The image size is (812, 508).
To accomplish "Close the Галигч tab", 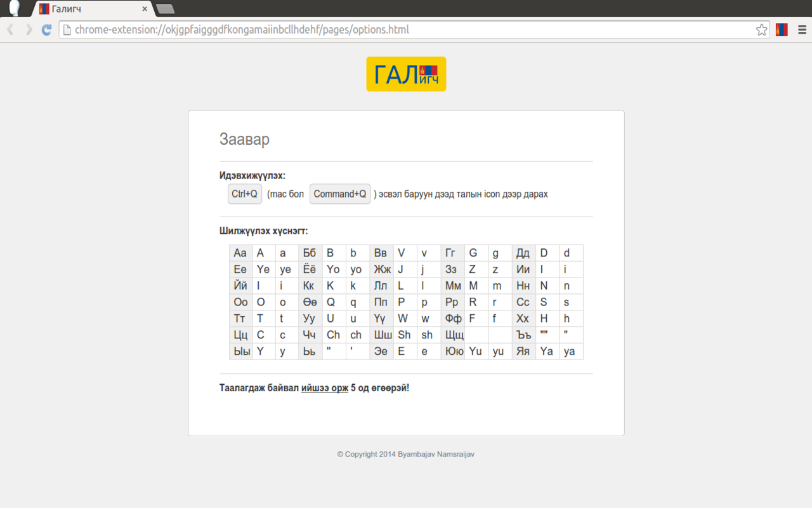I will 145,9.
